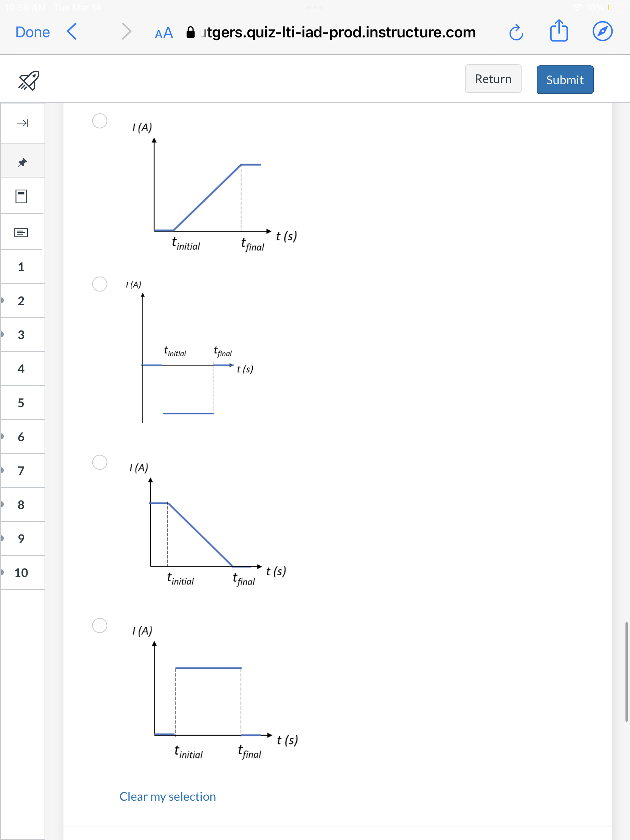Choose the decreasing ramp graph answer
The width and height of the screenshot is (630, 840).
click(x=100, y=462)
